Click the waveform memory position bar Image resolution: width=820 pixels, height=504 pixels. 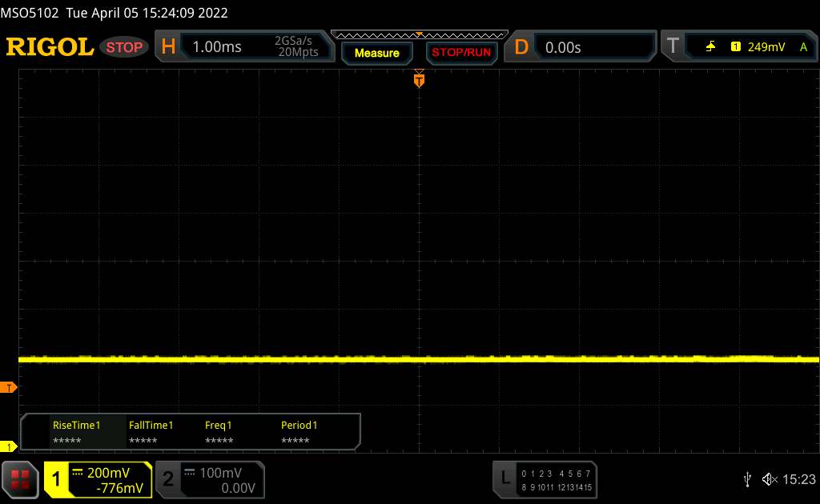click(420, 35)
